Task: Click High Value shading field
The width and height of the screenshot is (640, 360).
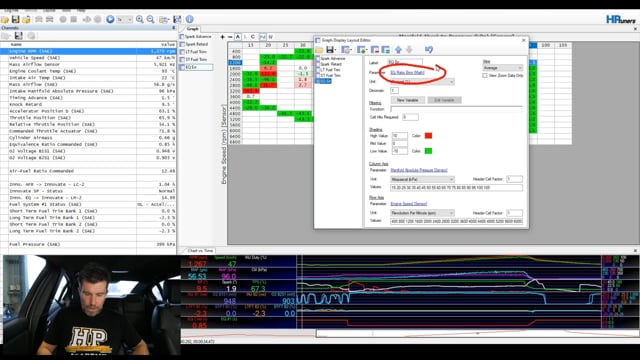Action: (x=400, y=136)
